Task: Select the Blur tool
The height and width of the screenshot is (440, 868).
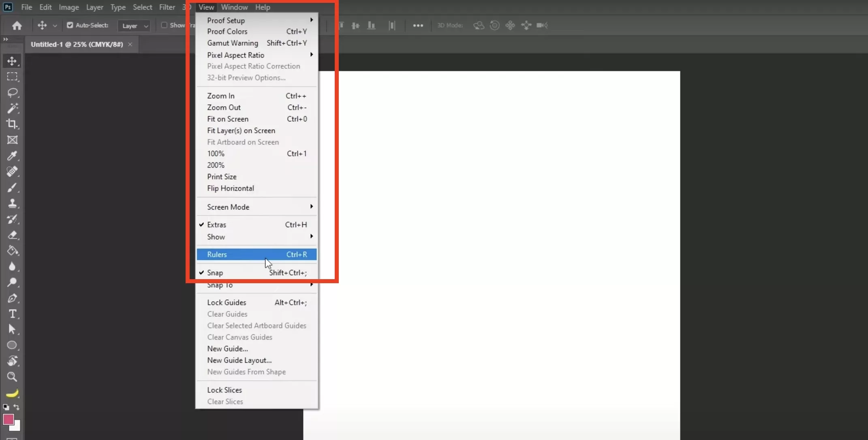Action: (12, 266)
